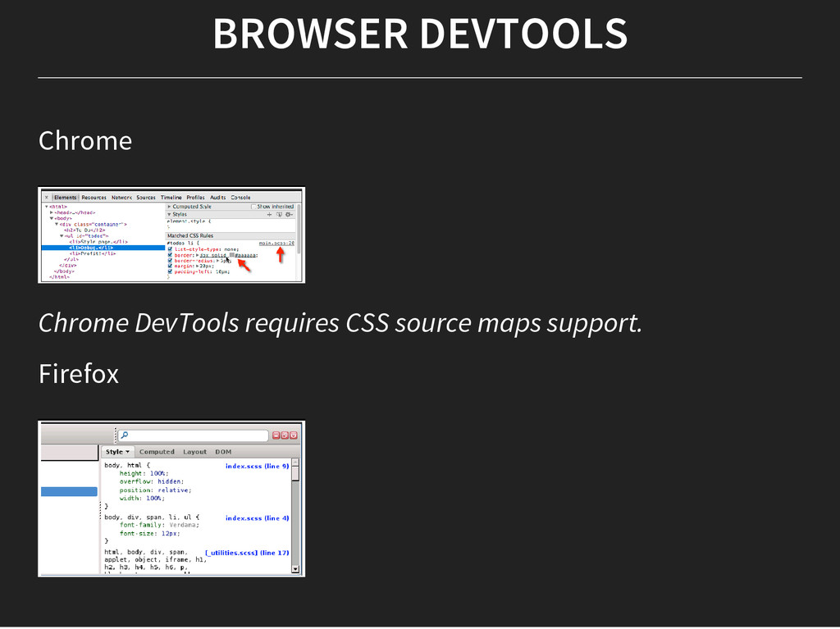840x629 pixels.
Task: Minimize Firebug with the red minimize icon
Action: pyautogui.click(x=276, y=435)
